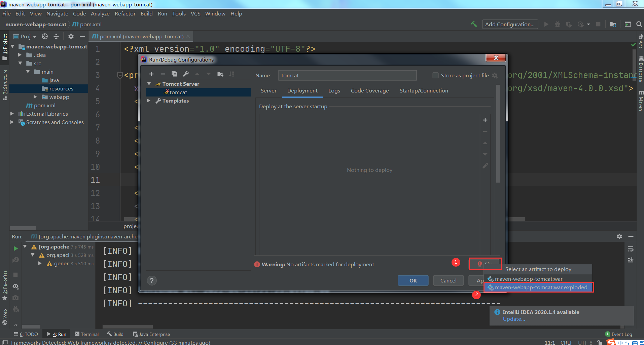Open Favorites side tab
The image size is (644, 345).
(5, 285)
